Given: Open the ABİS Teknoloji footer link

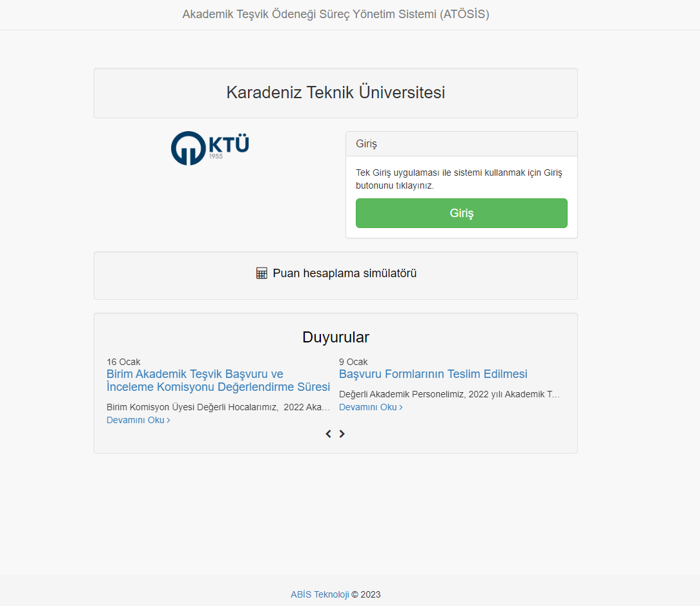Looking at the screenshot, I should (x=320, y=594).
